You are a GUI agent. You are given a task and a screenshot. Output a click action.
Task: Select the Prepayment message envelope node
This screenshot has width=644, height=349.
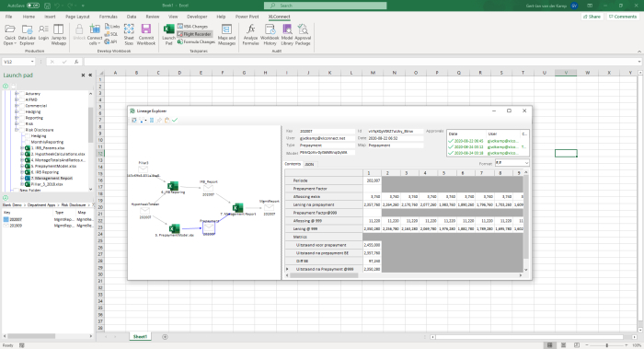pyautogui.click(x=209, y=227)
